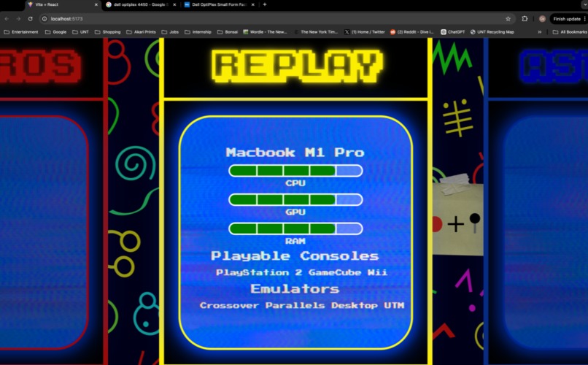The height and width of the screenshot is (365, 588).
Task: Open the All Bookmarks folder
Action: tap(570, 32)
